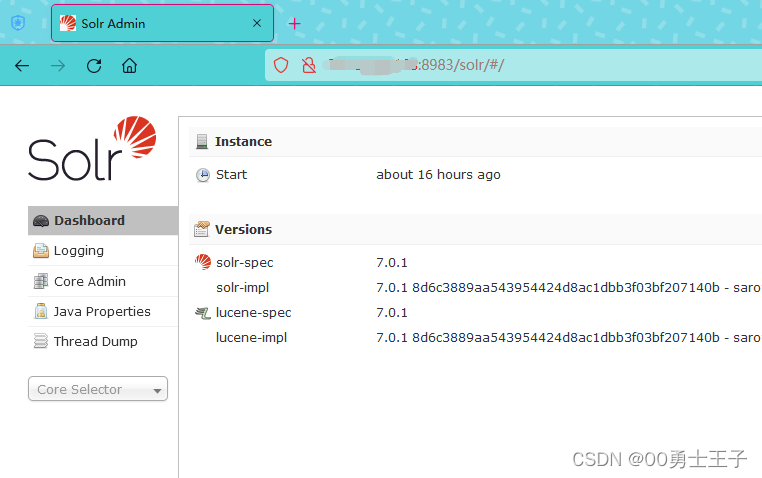Click the Versions section heading

tap(243, 229)
